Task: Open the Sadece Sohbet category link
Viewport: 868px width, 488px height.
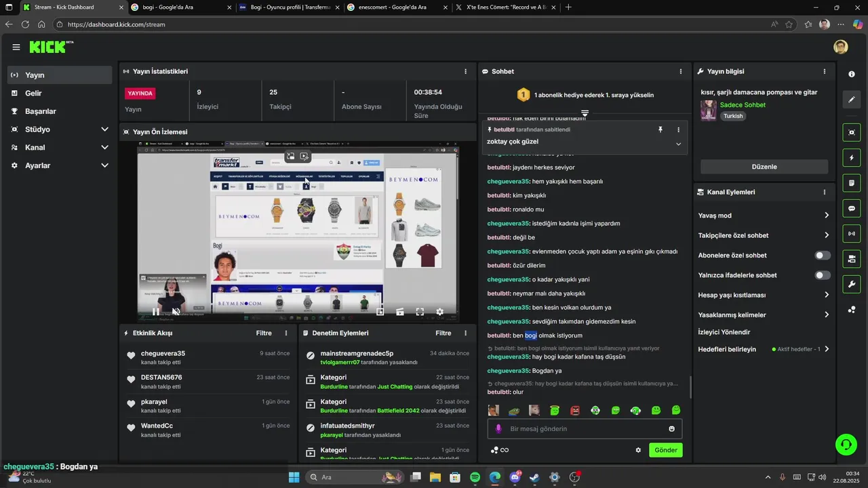Action: point(743,105)
